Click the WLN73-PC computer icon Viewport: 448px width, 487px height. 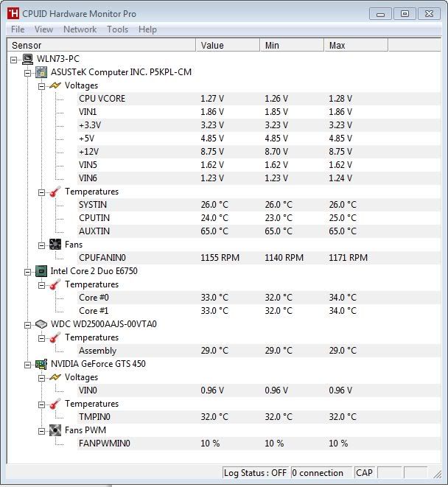click(28, 59)
